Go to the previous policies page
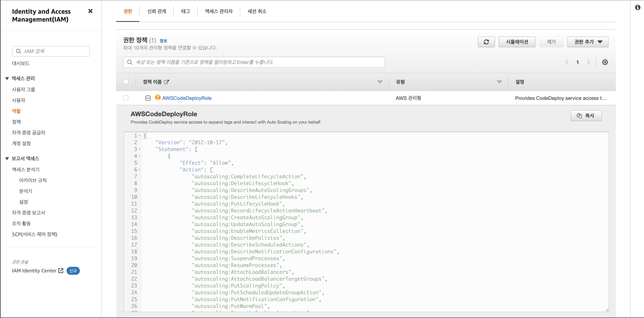Viewport: 644px width, 318px height. [x=567, y=62]
